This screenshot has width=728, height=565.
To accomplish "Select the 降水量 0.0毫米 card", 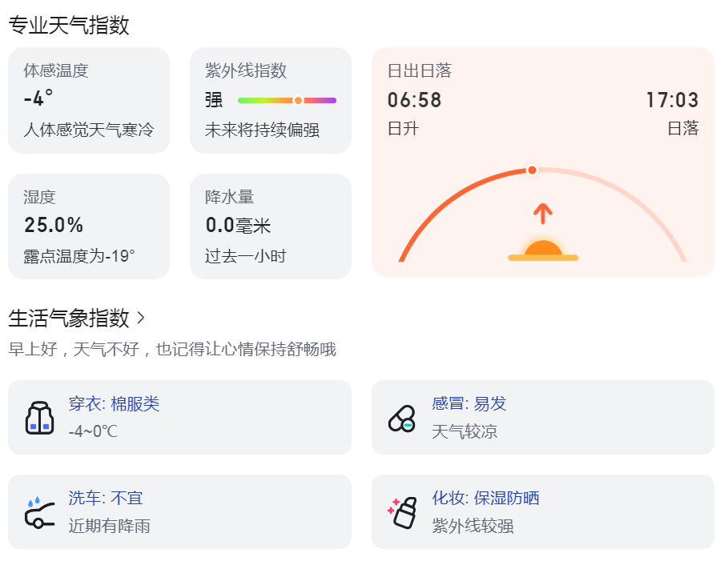I will point(271,226).
